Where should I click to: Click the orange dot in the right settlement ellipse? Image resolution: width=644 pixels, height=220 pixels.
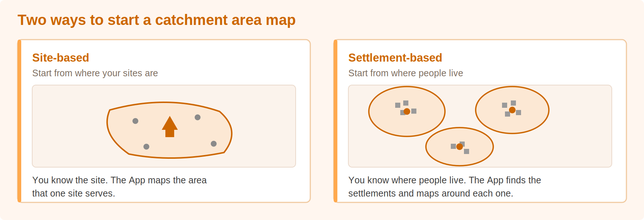point(512,110)
